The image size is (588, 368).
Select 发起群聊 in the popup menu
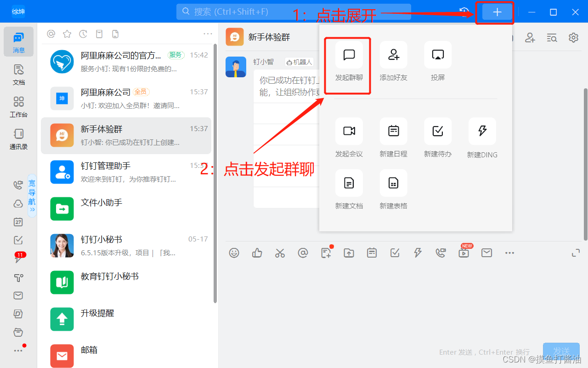click(x=349, y=61)
